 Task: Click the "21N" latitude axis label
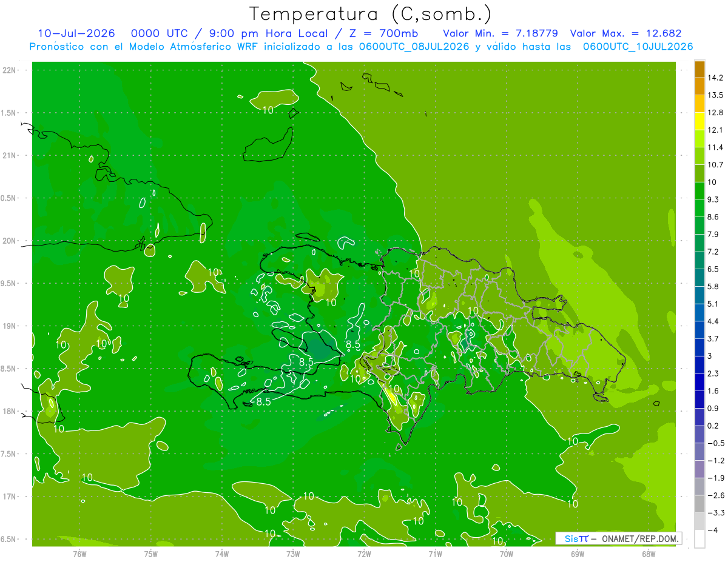tap(10, 156)
